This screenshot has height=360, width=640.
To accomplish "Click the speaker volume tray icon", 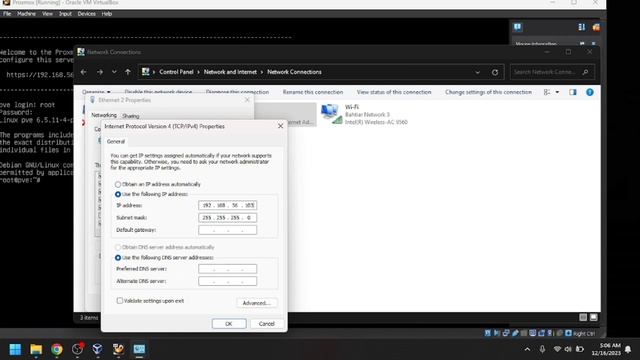I will pyautogui.click(x=568, y=349).
